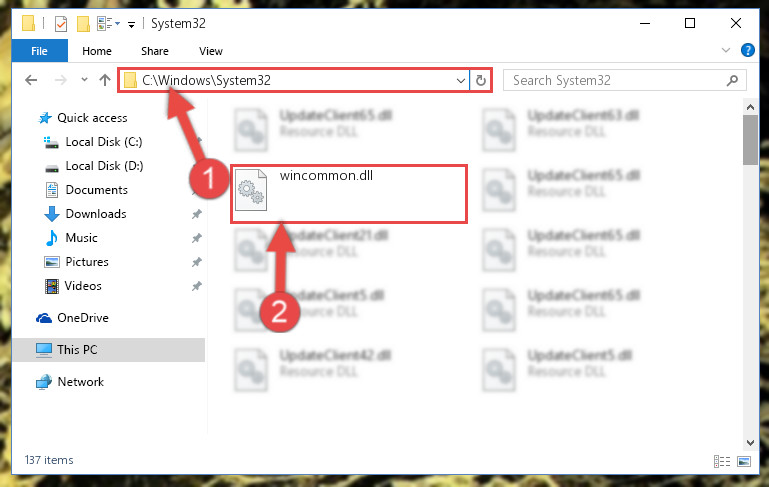This screenshot has width=769, height=487.
Task: Open the Share ribbon tab
Action: click(x=155, y=51)
